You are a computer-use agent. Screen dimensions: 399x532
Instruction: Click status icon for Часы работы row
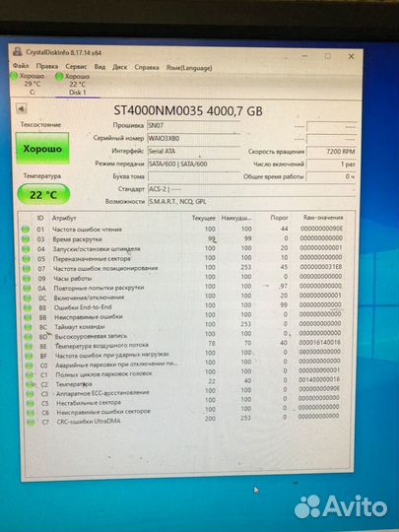point(27,279)
